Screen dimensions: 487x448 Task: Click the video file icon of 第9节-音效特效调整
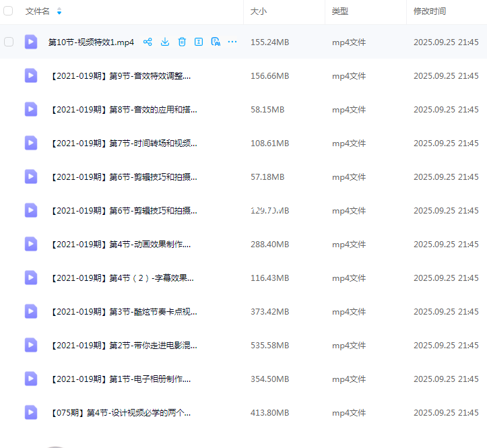pyautogui.click(x=31, y=75)
